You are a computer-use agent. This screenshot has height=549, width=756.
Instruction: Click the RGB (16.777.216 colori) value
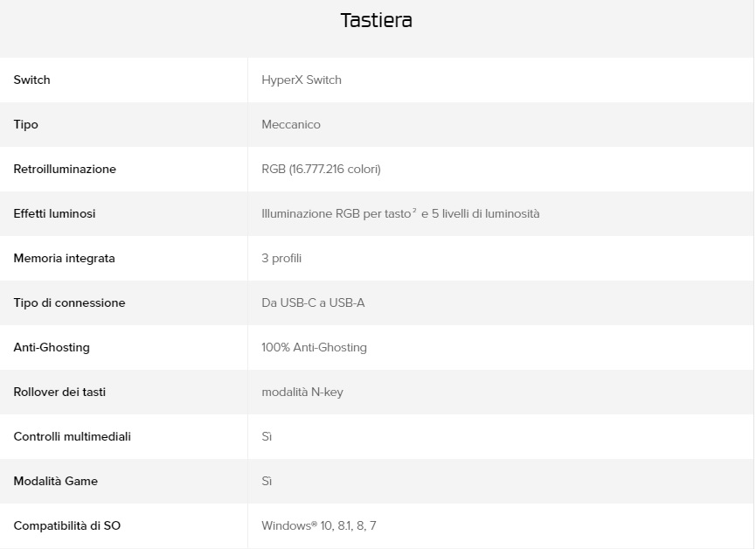(321, 170)
